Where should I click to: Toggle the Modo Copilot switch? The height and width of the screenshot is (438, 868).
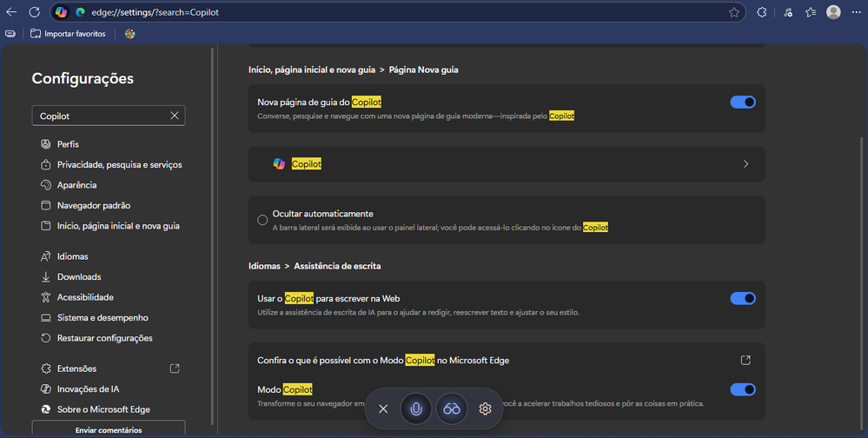point(743,389)
